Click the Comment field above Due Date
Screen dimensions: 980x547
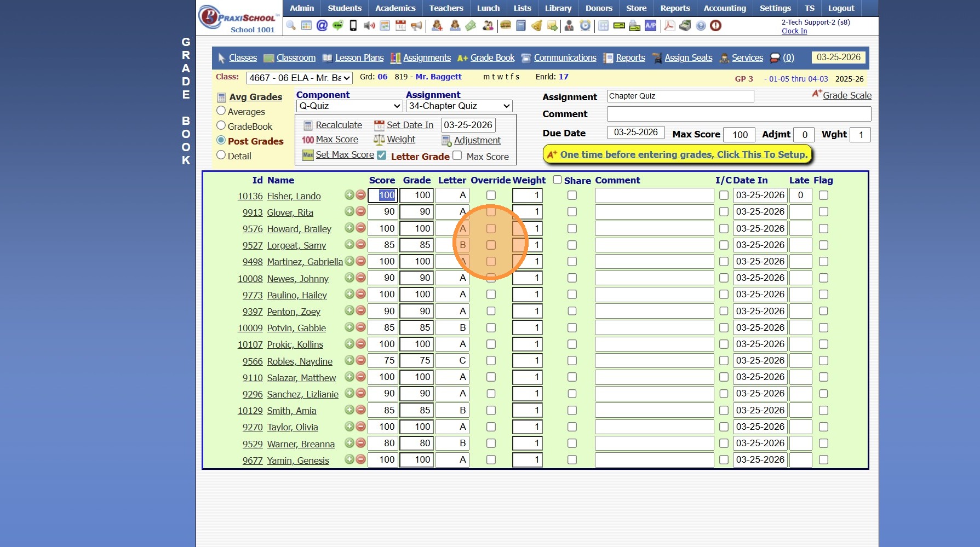click(738, 114)
